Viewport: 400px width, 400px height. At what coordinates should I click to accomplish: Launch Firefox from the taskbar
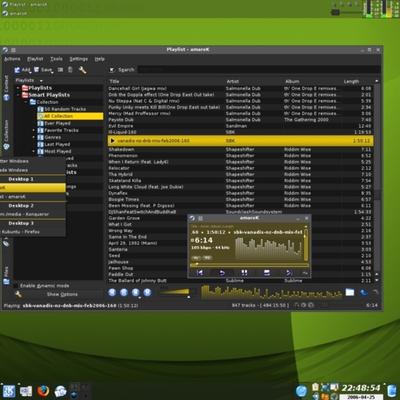[x=43, y=391]
